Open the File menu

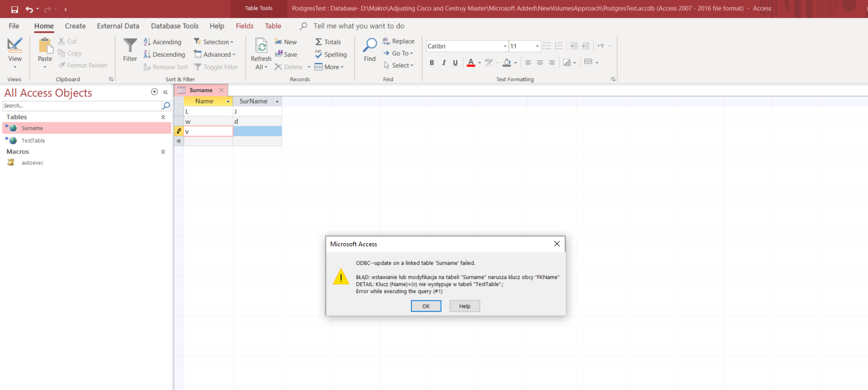pos(14,26)
